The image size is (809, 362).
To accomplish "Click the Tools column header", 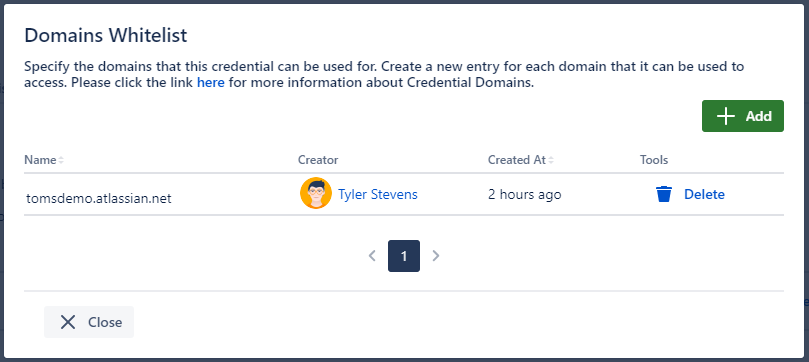I will (x=654, y=160).
